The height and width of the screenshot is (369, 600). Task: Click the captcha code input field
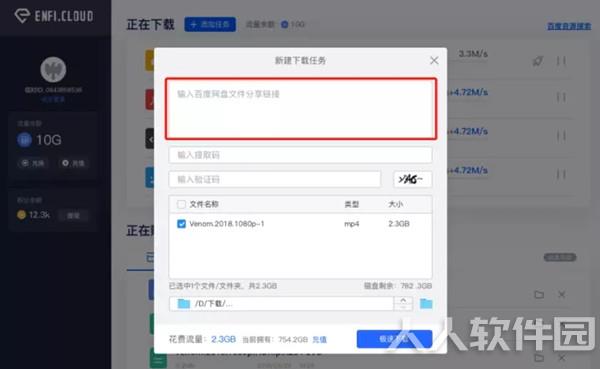pyautogui.click(x=275, y=180)
